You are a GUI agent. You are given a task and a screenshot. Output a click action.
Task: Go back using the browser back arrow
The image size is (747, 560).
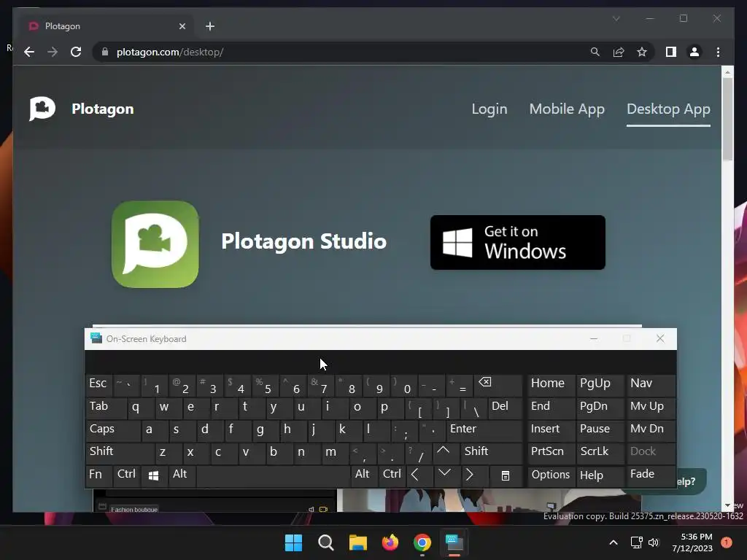[x=29, y=52]
